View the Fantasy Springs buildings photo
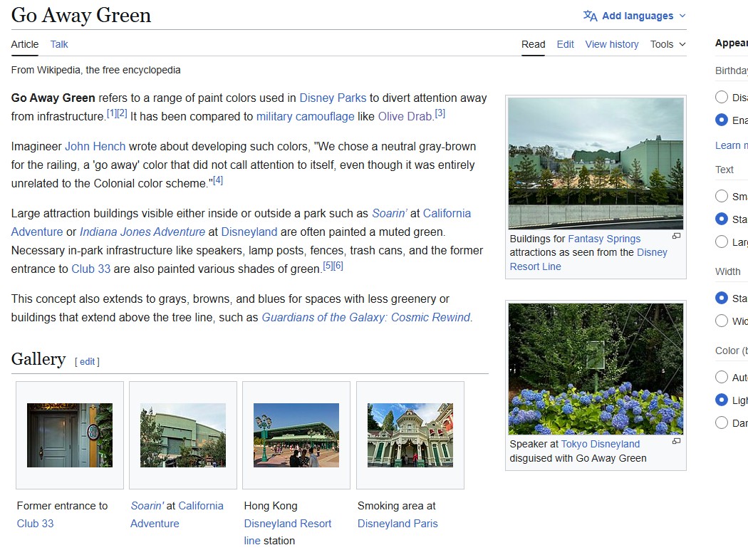748x560 pixels. pos(596,164)
